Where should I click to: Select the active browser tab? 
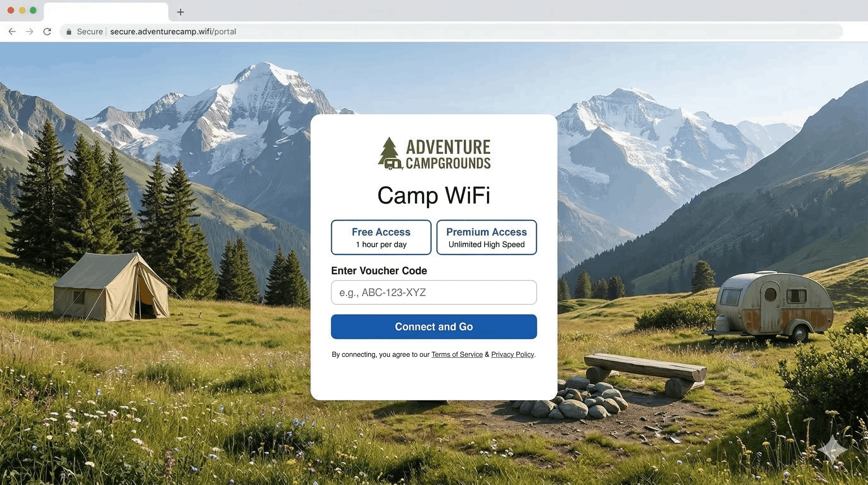click(106, 12)
